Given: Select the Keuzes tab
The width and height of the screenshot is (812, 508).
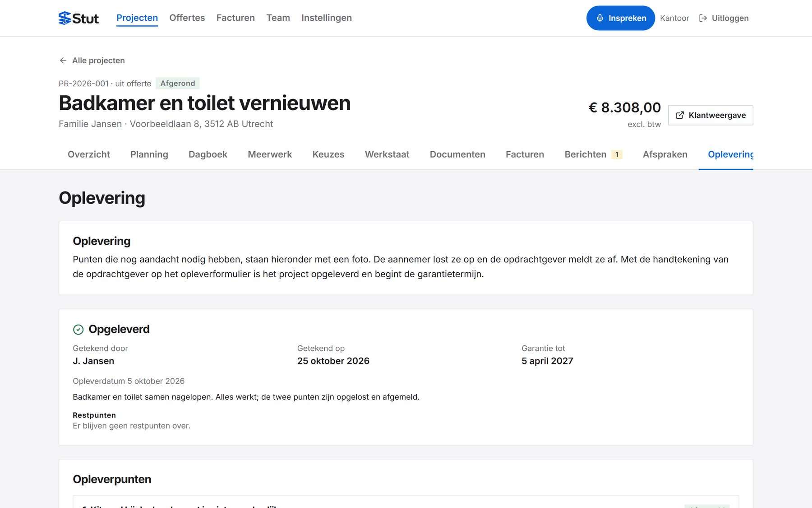Looking at the screenshot, I should pos(328,154).
